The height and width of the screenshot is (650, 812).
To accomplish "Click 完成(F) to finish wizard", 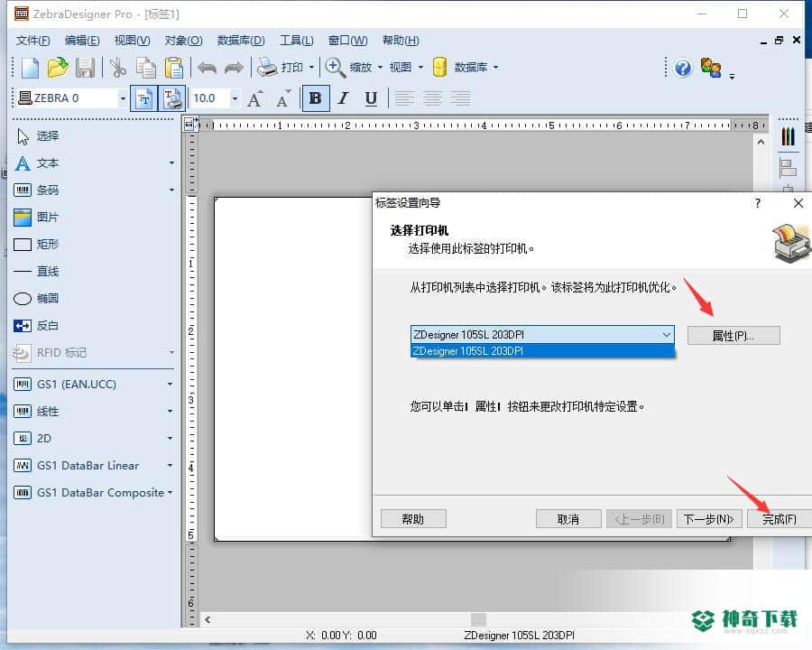I will pyautogui.click(x=779, y=519).
